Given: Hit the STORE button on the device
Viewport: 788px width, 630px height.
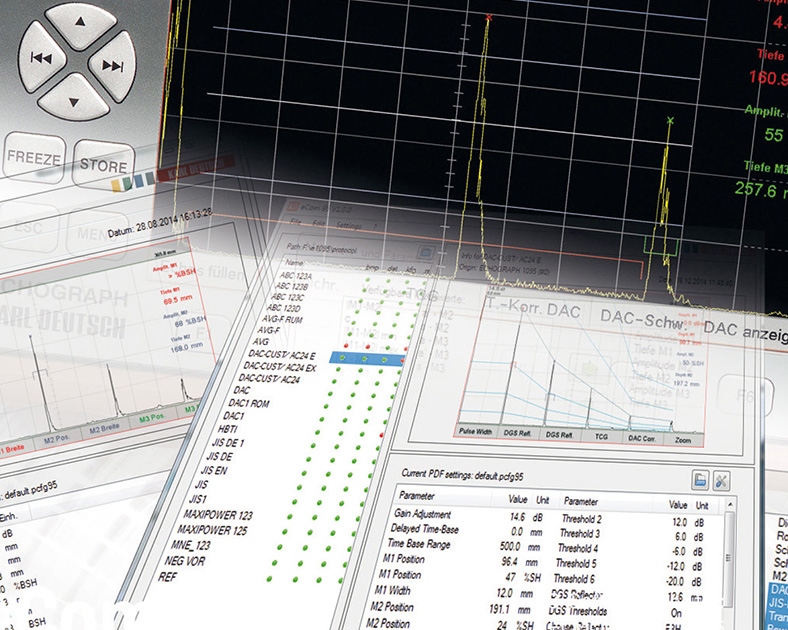Looking at the screenshot, I should tap(104, 165).
